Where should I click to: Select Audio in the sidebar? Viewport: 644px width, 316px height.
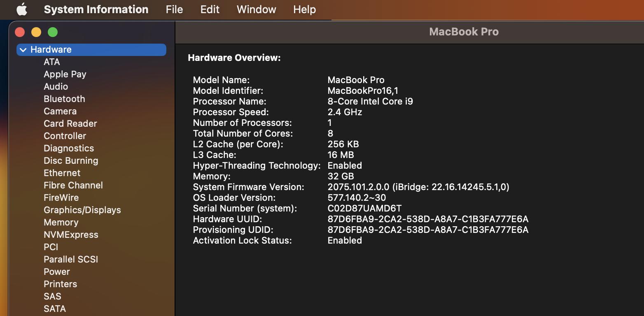pos(56,86)
